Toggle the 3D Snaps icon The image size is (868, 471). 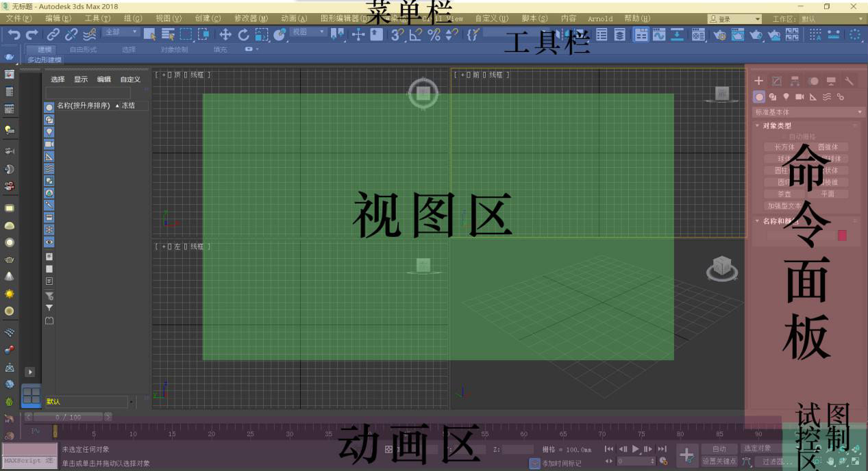click(x=397, y=34)
